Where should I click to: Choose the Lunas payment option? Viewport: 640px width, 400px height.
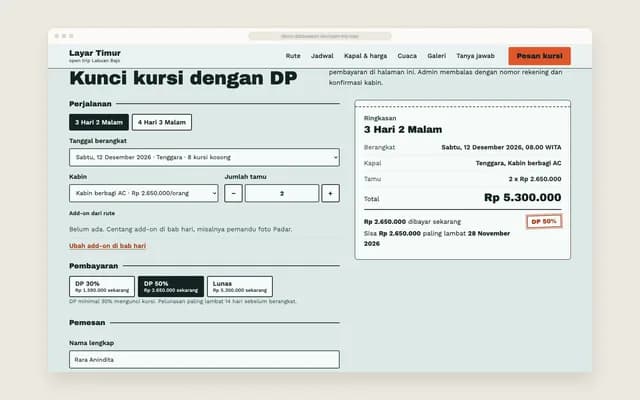240,287
